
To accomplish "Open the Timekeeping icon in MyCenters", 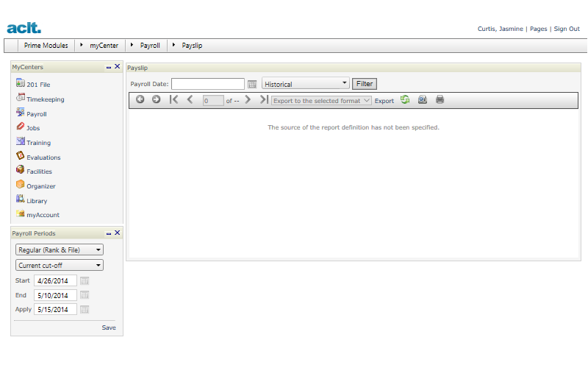I will [x=21, y=97].
